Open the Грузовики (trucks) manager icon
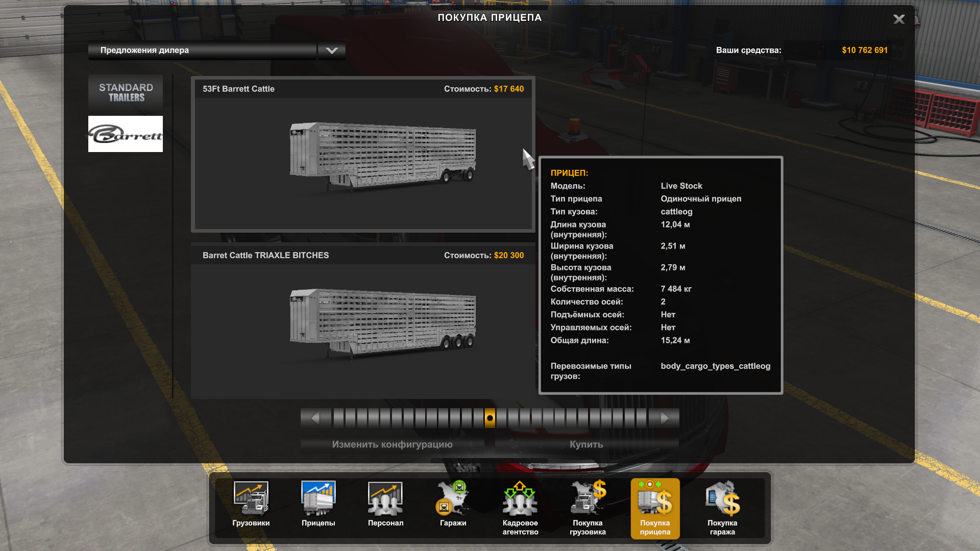 251,504
